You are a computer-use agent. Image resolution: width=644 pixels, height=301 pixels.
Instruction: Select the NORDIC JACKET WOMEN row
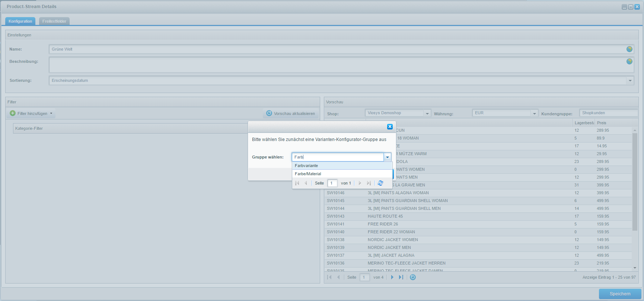478,240
